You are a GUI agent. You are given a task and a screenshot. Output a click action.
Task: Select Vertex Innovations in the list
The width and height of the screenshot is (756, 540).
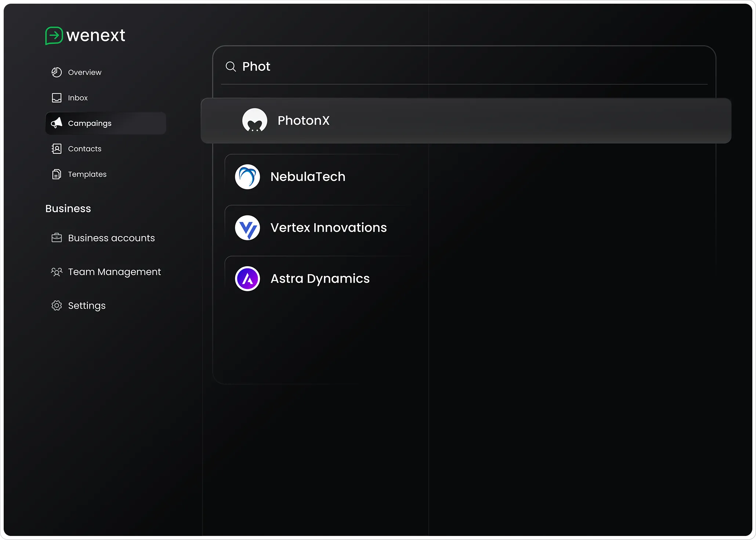328,228
